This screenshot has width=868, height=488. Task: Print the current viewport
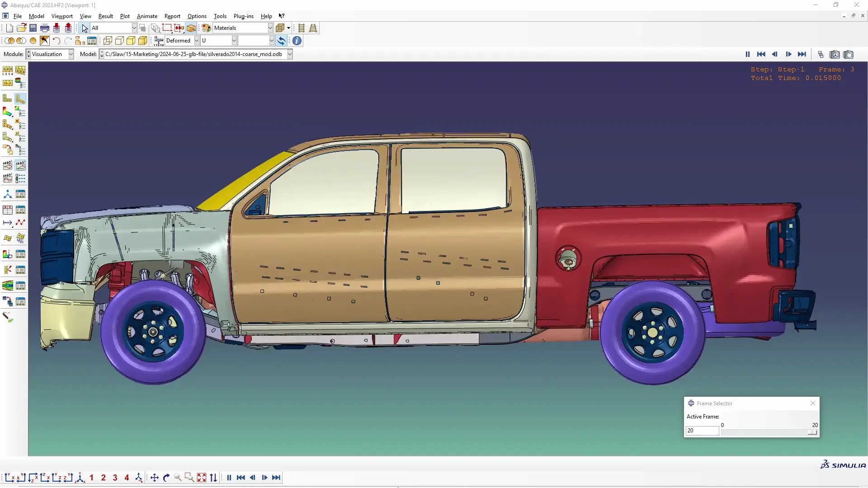click(45, 28)
